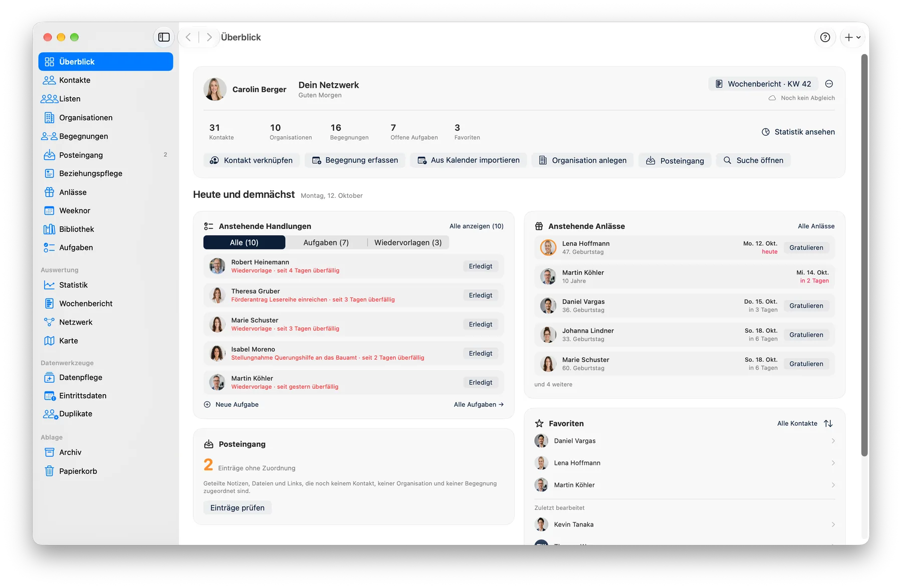
Task: Open Papierkorb in the sidebar
Action: point(106,471)
